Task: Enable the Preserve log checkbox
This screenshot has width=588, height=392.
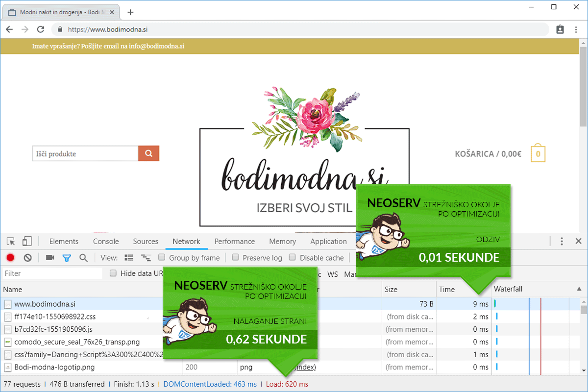Action: click(x=236, y=258)
